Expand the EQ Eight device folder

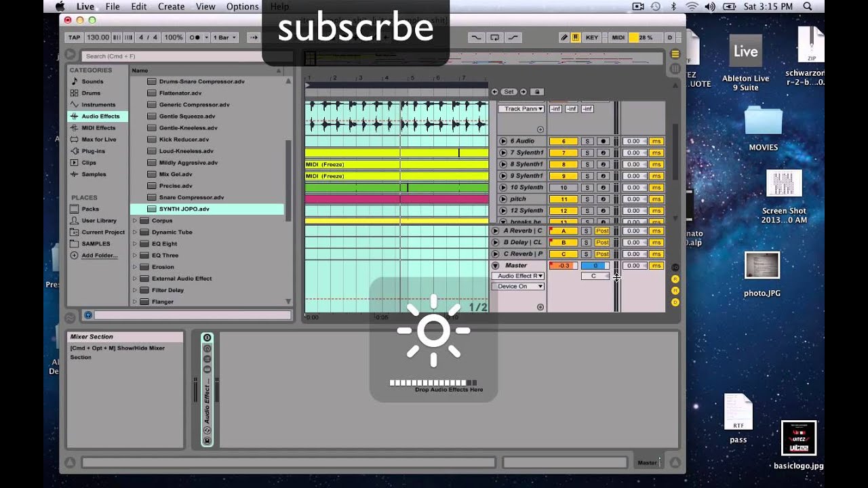click(134, 243)
